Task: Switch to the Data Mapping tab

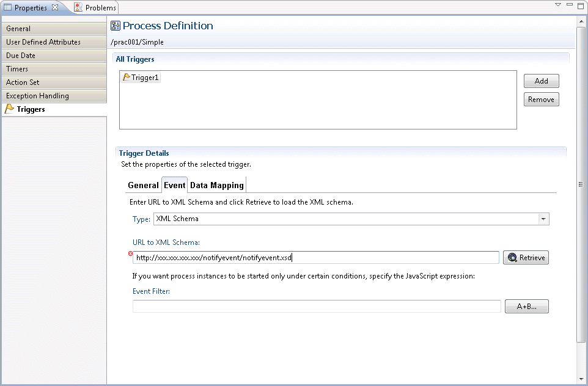Action: (217, 185)
